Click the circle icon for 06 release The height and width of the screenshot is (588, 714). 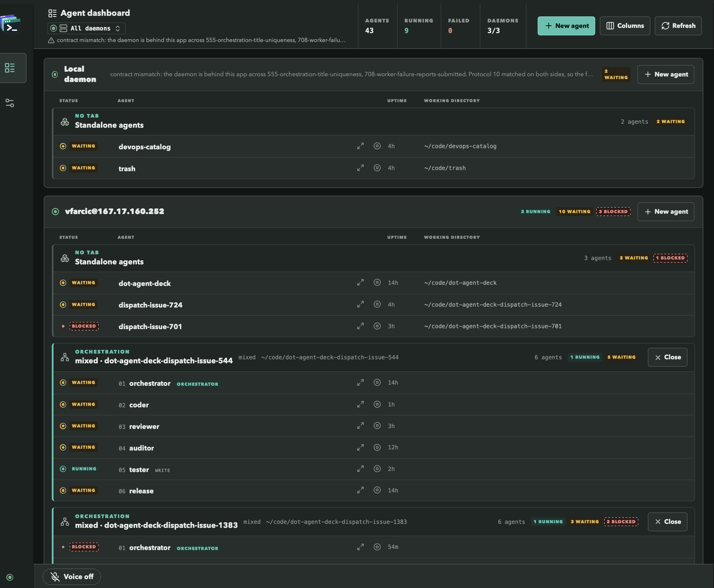[377, 490]
